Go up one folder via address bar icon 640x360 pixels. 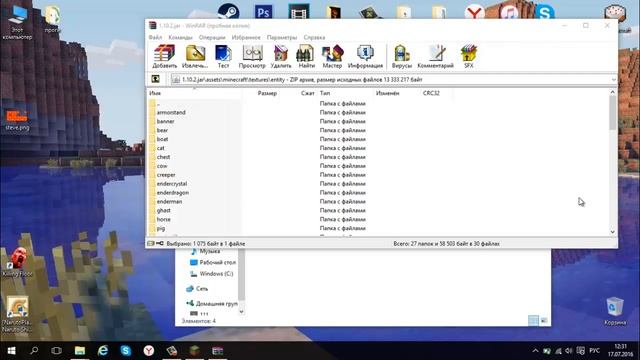156,79
